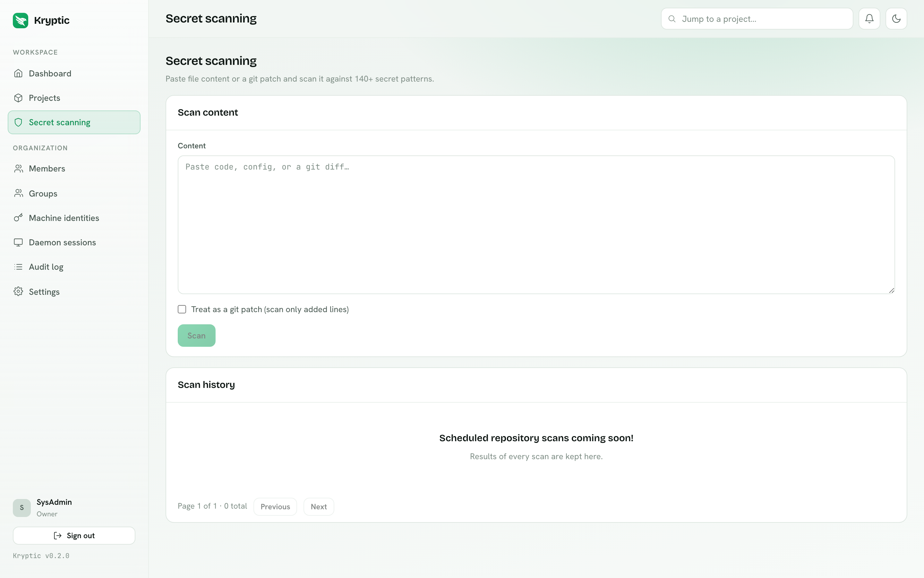Focus the Jump to a project search field

[757, 19]
